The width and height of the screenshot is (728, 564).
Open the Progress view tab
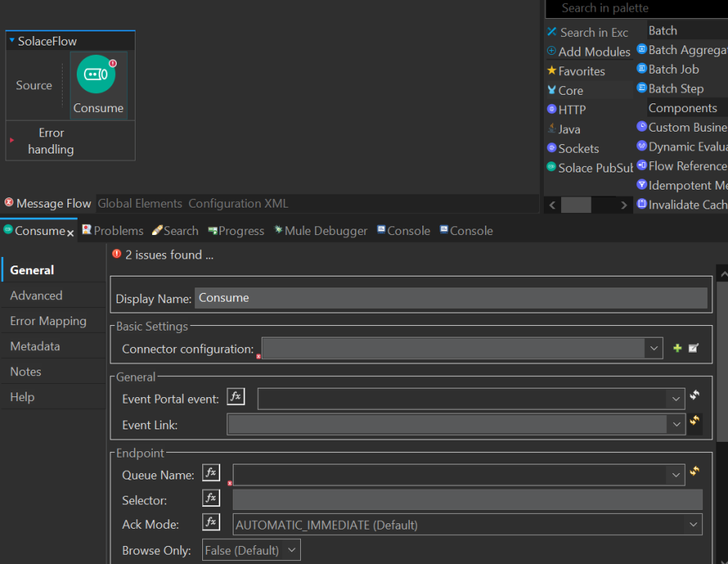[x=237, y=231]
